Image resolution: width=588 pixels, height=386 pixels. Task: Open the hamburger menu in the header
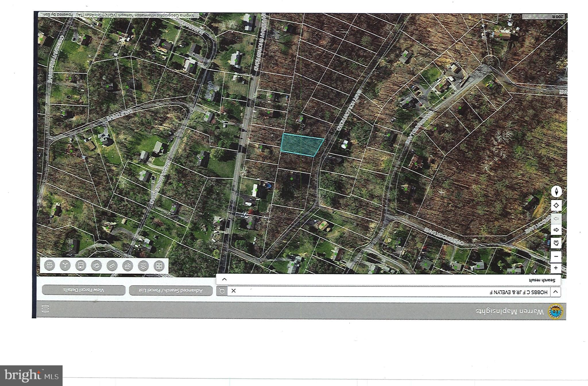(45, 309)
